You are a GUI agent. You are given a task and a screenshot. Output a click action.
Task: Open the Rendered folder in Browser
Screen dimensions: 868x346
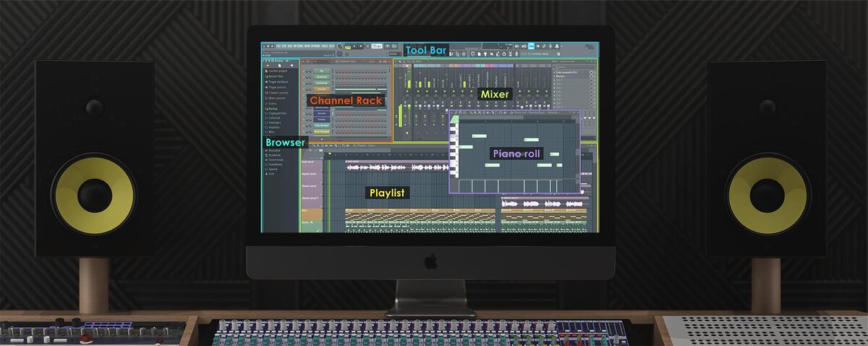(273, 155)
